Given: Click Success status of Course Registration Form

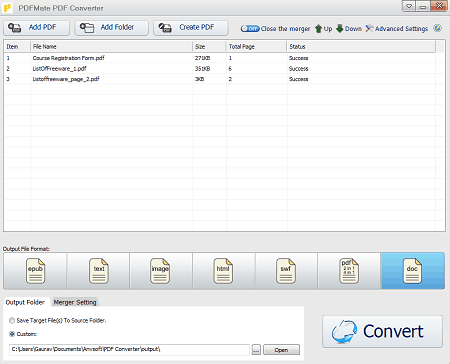Looking at the screenshot, I should point(298,58).
